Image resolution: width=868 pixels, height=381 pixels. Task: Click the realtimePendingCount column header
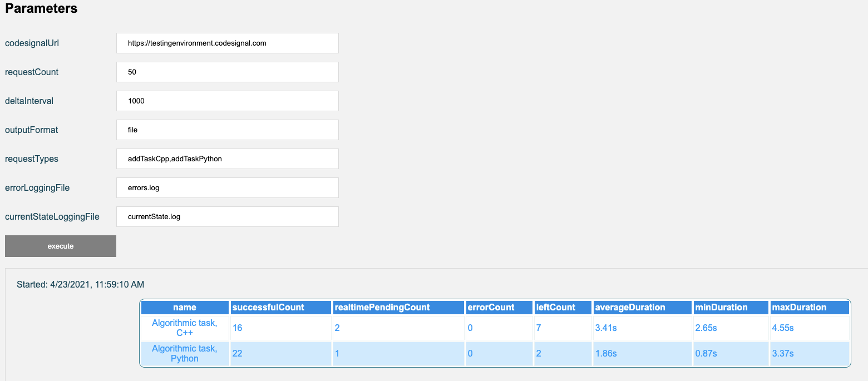[398, 307]
